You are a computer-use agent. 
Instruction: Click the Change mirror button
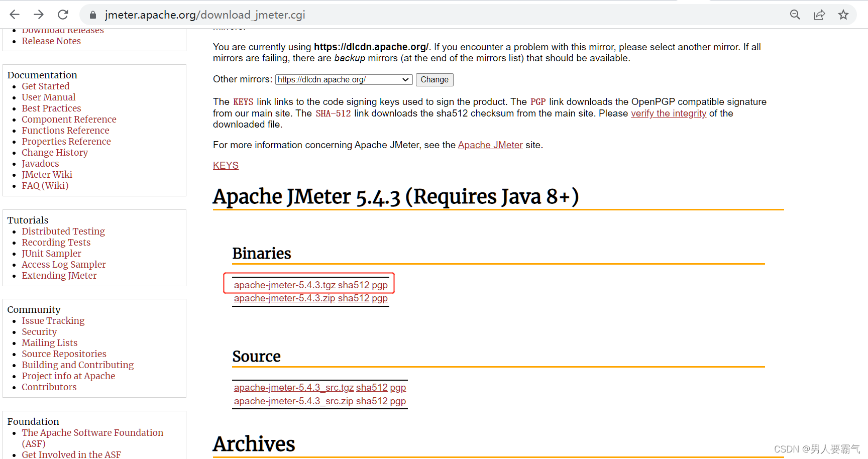click(435, 79)
